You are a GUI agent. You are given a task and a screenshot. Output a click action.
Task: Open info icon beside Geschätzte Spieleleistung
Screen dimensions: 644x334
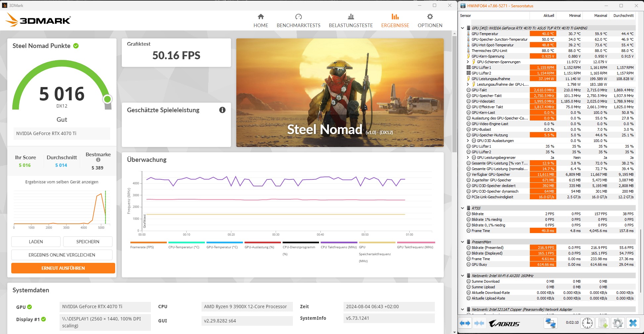tap(222, 110)
